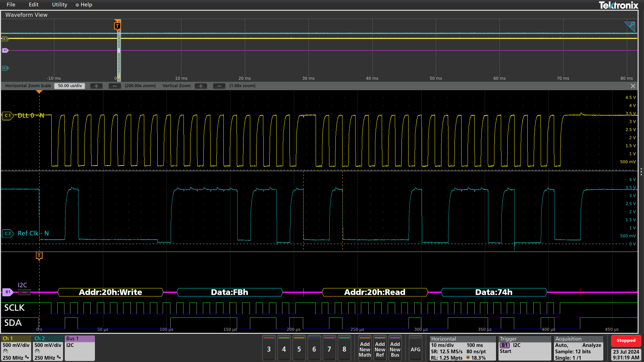Screen dimensions: 644x362
Task: Open the Ch 2 settings badge
Action: tap(48, 348)
